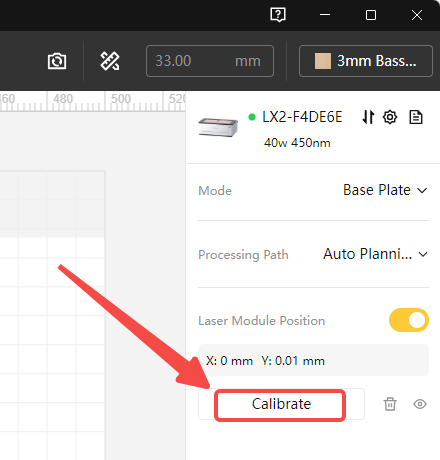The height and width of the screenshot is (460, 440).
Task: Click the 33.00 mm thickness input field
Action: 210,61
